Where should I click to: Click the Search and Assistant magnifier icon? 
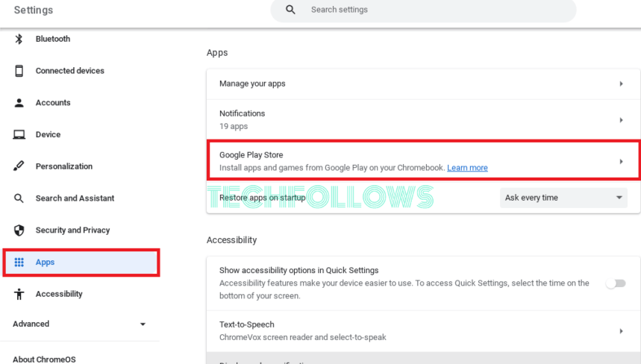click(x=19, y=198)
